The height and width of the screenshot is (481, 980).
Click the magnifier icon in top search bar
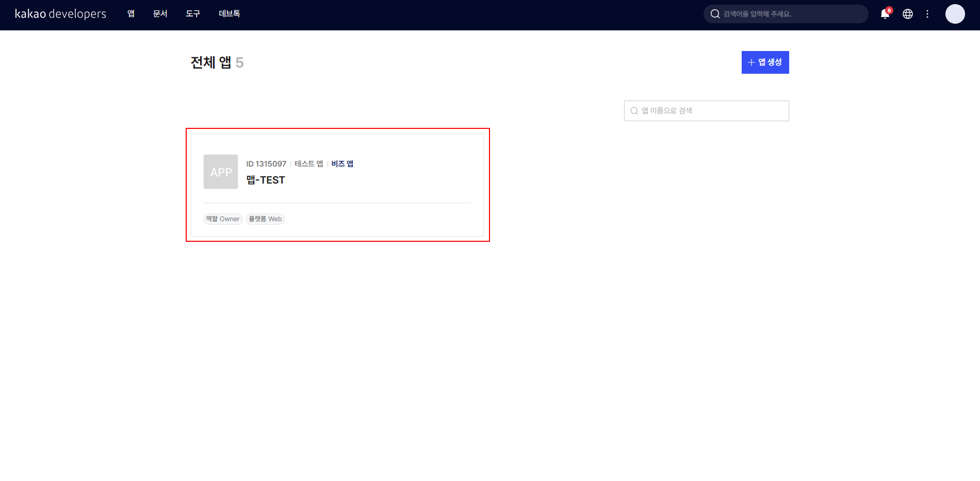click(715, 14)
